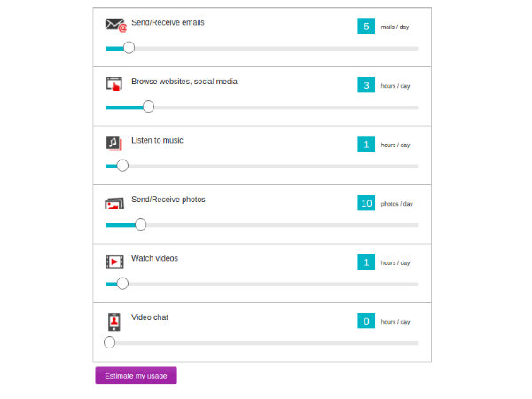Click the watch videos slider knob
The image size is (532, 399).
(122, 284)
